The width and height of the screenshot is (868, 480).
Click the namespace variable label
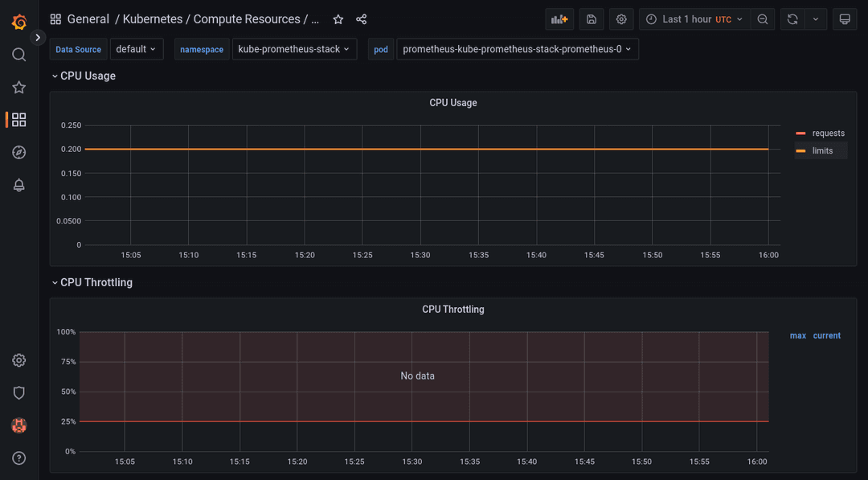202,49
